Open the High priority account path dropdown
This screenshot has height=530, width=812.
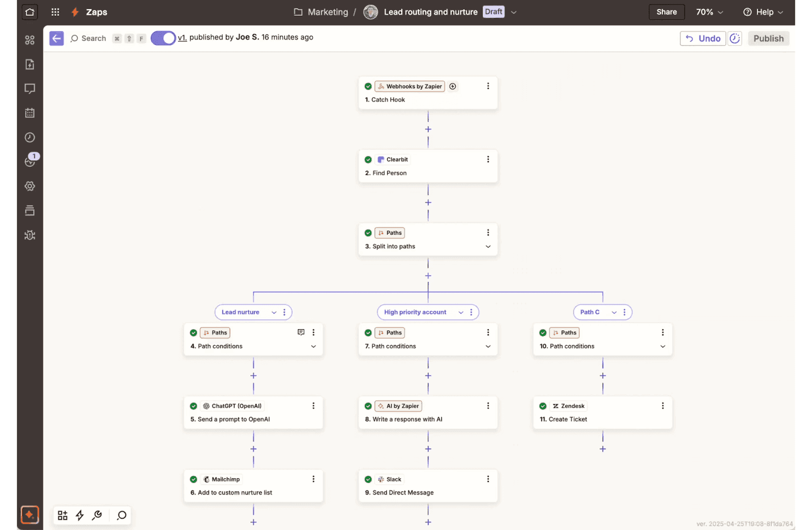[x=461, y=312]
